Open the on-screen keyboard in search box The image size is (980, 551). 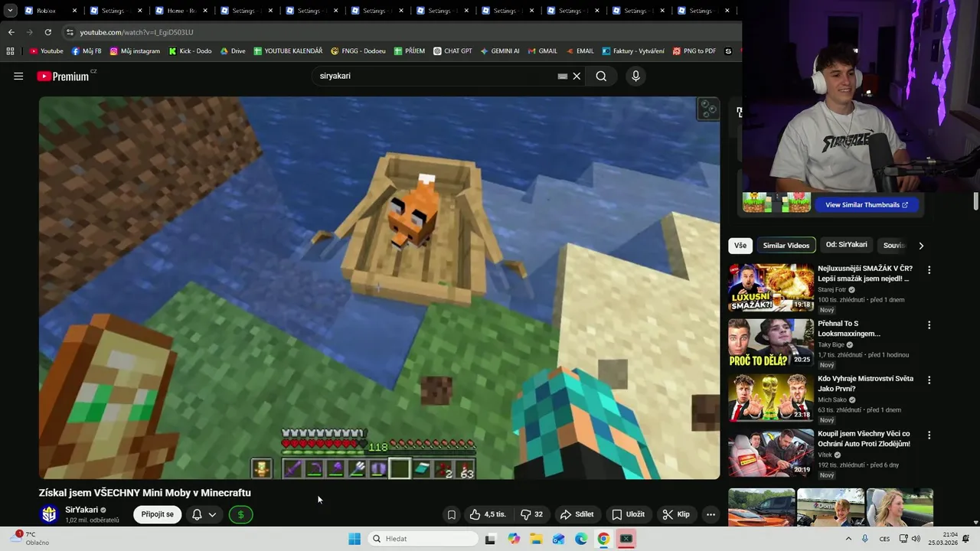pyautogui.click(x=563, y=76)
